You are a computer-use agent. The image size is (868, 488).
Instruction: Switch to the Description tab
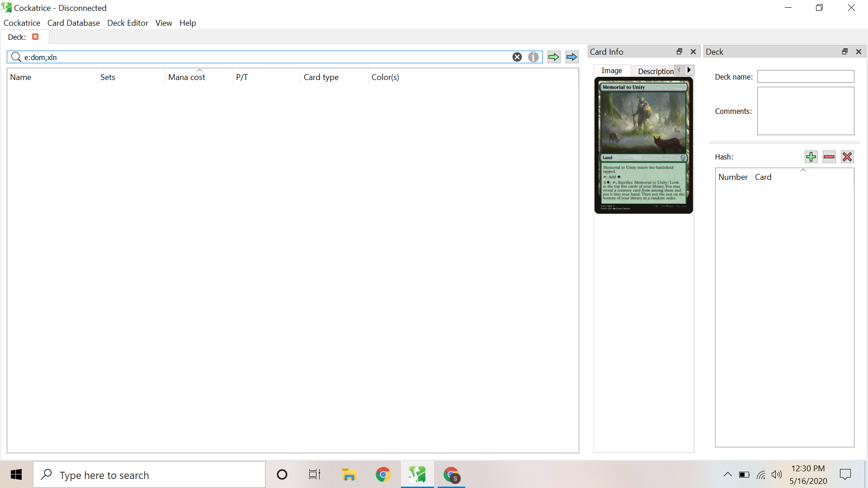click(x=655, y=71)
